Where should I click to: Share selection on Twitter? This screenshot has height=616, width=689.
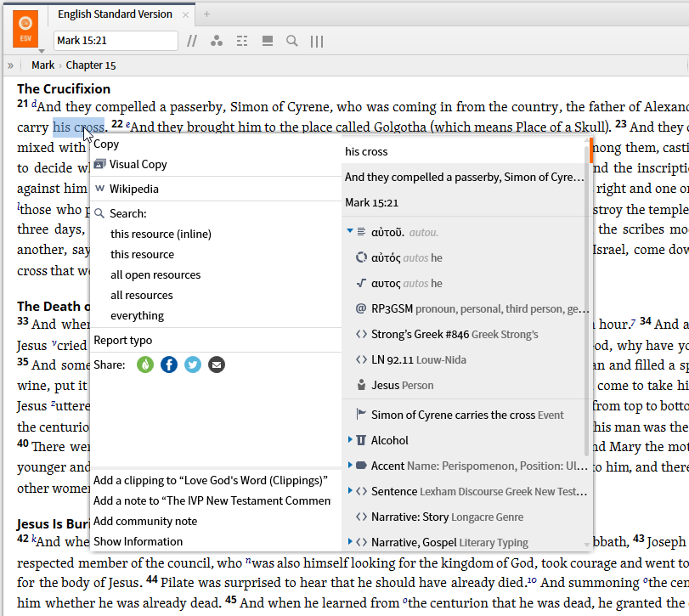tap(193, 365)
